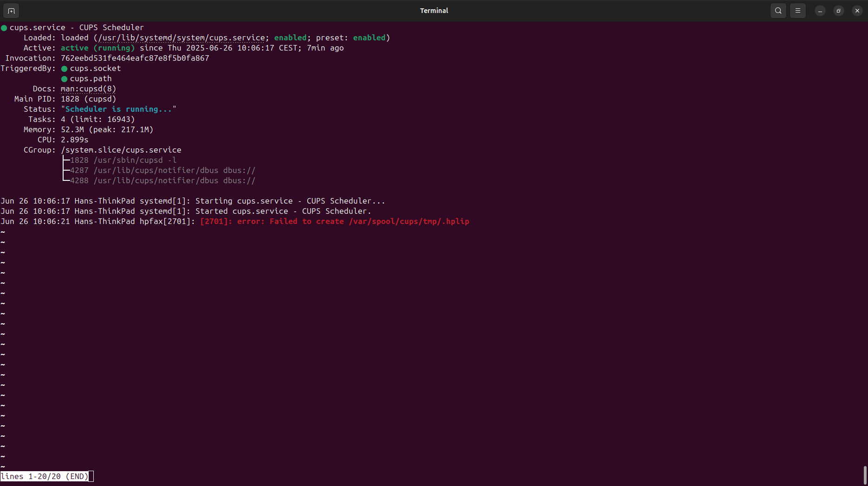Click the green dot beside cups.socket
The height and width of the screenshot is (486, 868).
tap(65, 69)
